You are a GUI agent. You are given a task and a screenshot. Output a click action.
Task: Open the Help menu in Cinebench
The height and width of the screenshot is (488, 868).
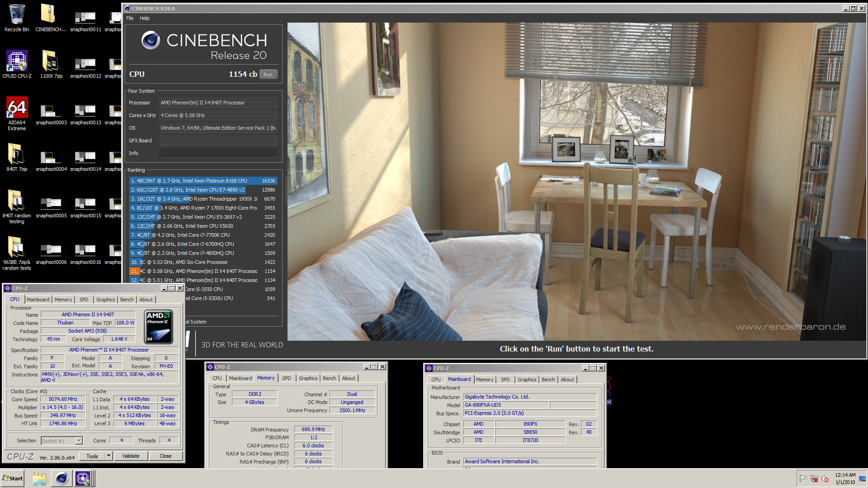tap(145, 18)
